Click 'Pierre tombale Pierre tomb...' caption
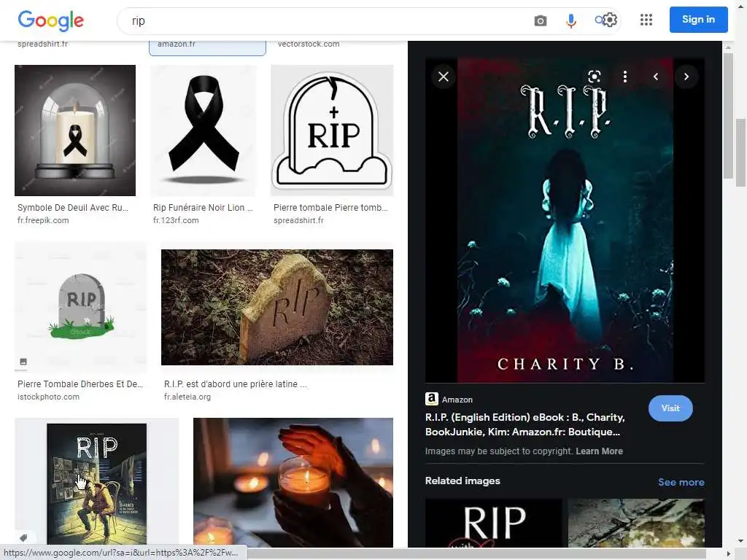This screenshot has width=747, height=560. 330,208
